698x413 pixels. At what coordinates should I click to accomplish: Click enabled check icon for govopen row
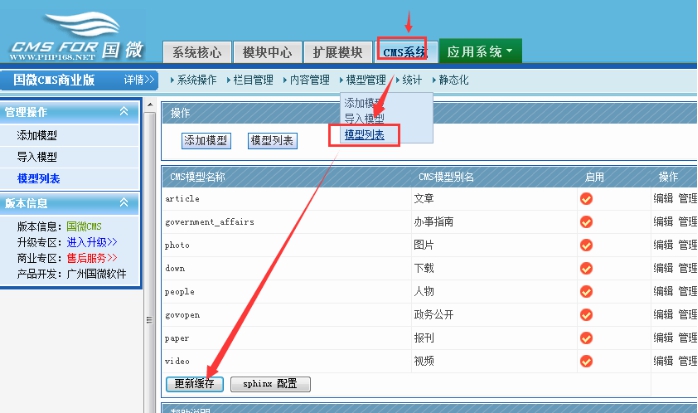click(x=586, y=314)
